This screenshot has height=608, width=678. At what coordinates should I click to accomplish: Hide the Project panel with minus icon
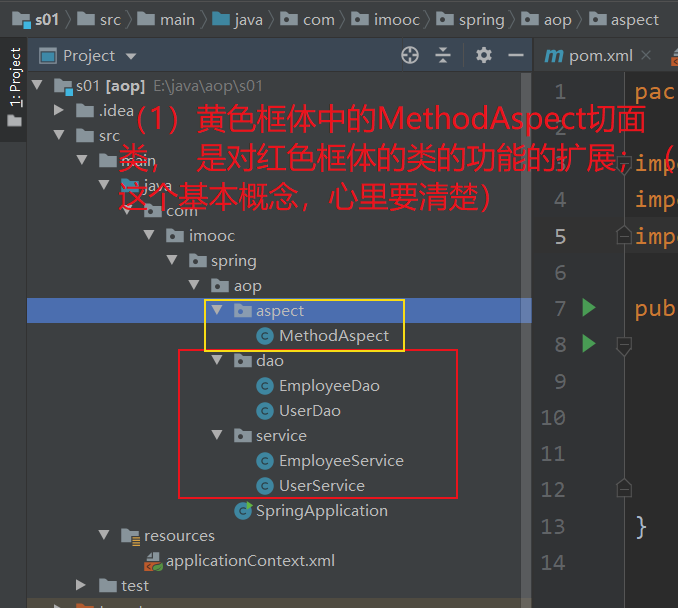coord(515,55)
